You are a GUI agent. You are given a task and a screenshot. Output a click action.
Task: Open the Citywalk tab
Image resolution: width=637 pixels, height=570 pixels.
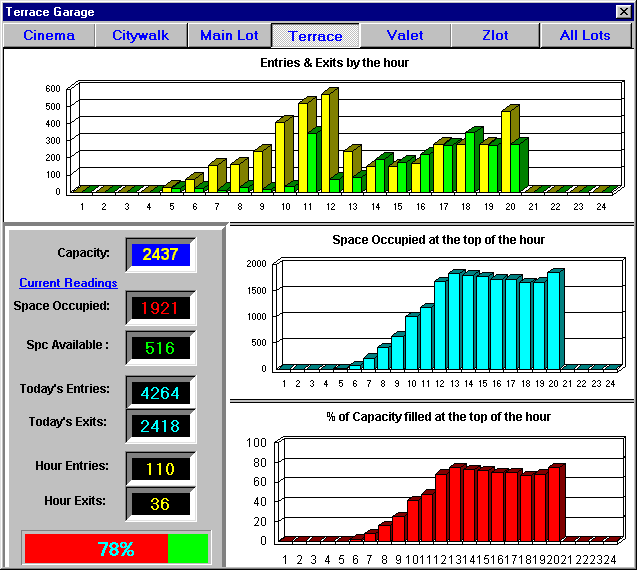[141, 35]
